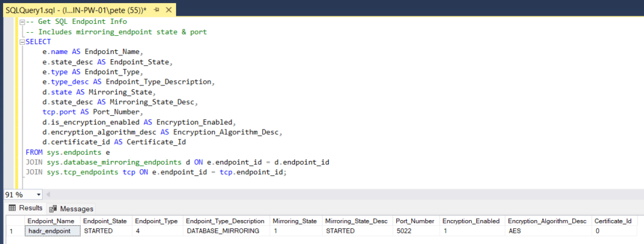Select the Mirroring_State column header

(x=296, y=221)
